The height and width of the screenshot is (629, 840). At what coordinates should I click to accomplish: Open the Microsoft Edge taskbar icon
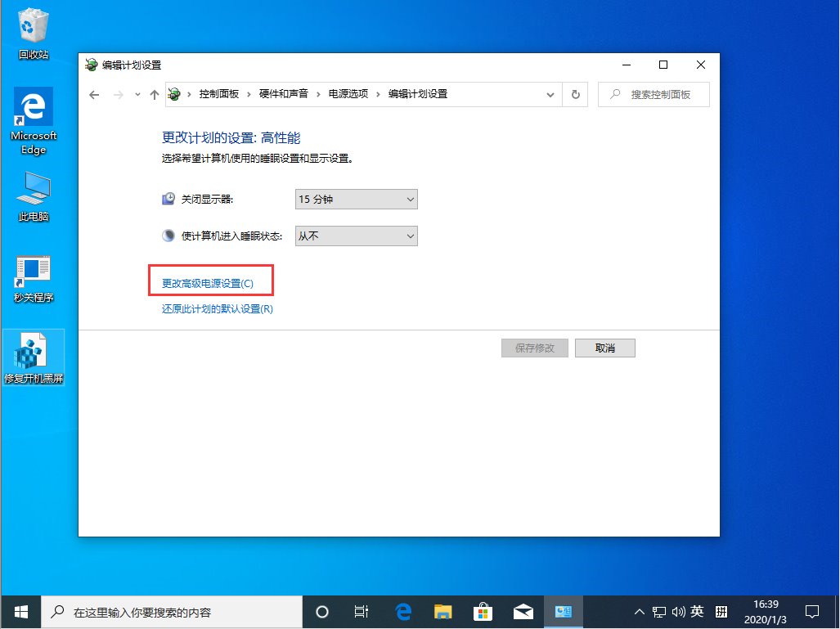coord(402,612)
